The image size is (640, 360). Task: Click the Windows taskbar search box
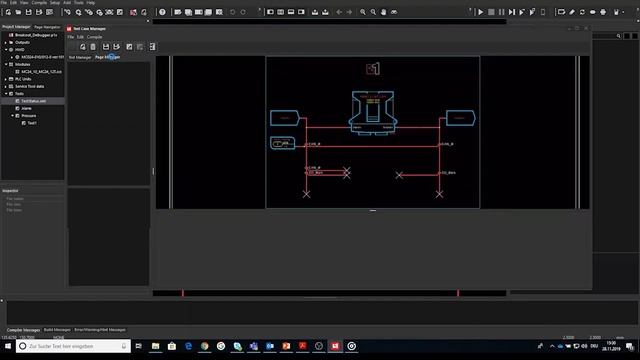click(x=73, y=346)
